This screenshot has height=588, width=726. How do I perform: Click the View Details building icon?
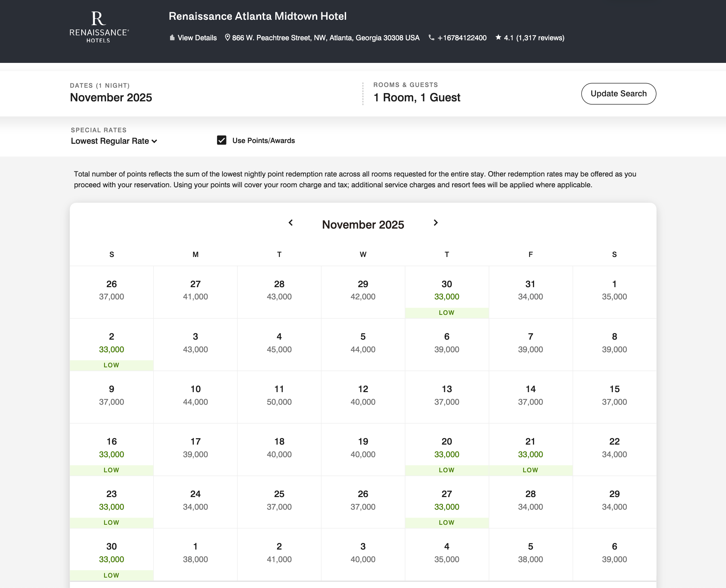172,38
